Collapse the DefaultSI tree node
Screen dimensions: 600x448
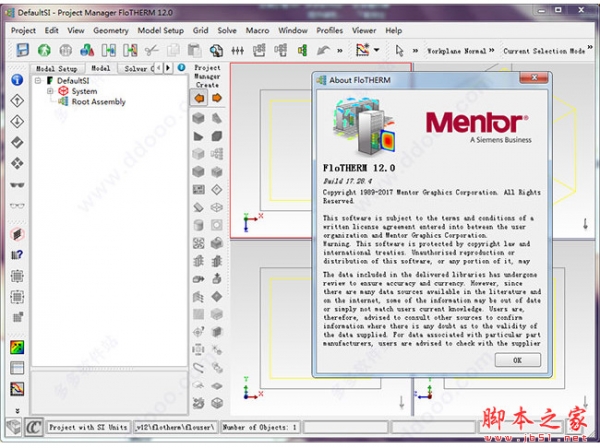pos(38,80)
